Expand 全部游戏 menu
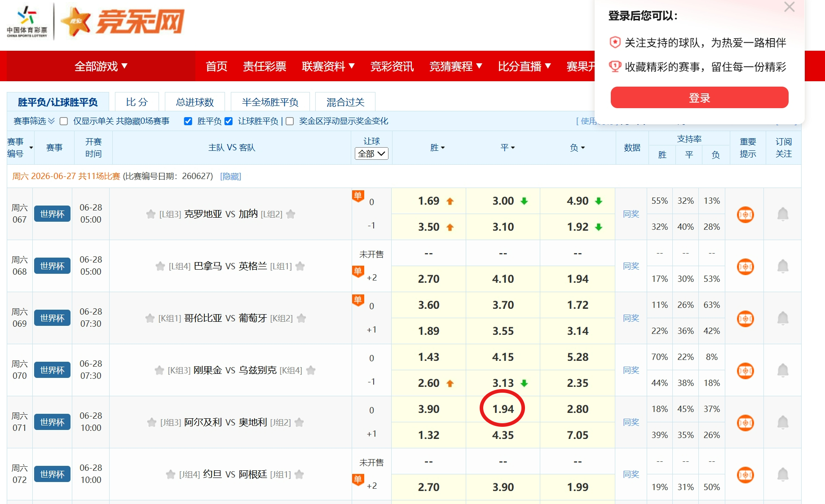The height and width of the screenshot is (504, 825). 101,66
